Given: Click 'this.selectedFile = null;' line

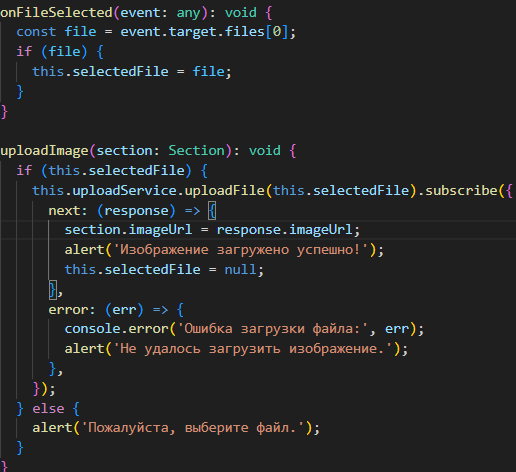Looking at the screenshot, I should [x=164, y=270].
